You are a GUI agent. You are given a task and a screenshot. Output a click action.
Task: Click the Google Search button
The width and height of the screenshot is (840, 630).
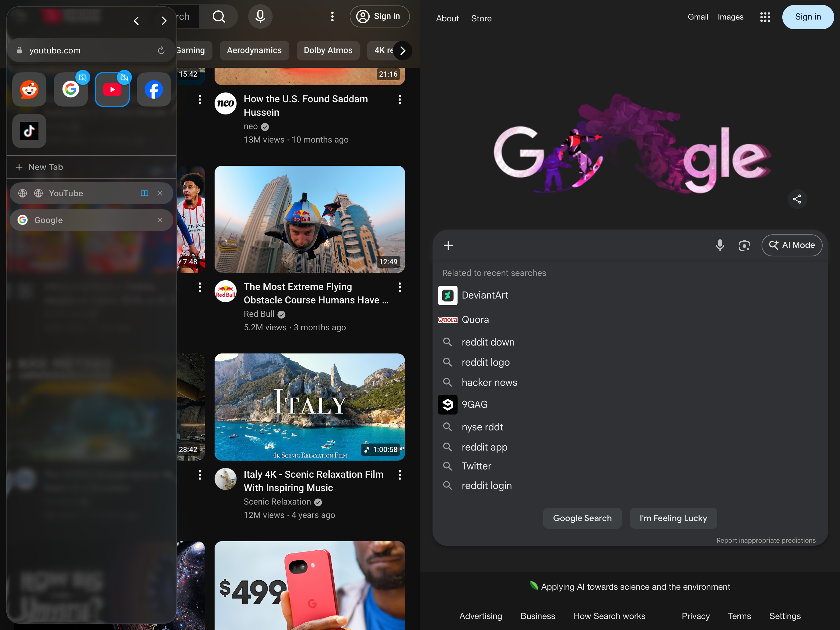pos(582,518)
